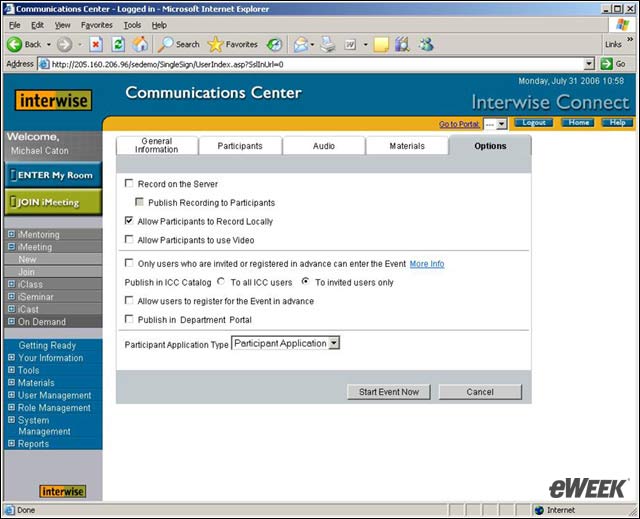The image size is (640, 519).
Task: Click the Internet zone globe icon
Action: pos(539,510)
